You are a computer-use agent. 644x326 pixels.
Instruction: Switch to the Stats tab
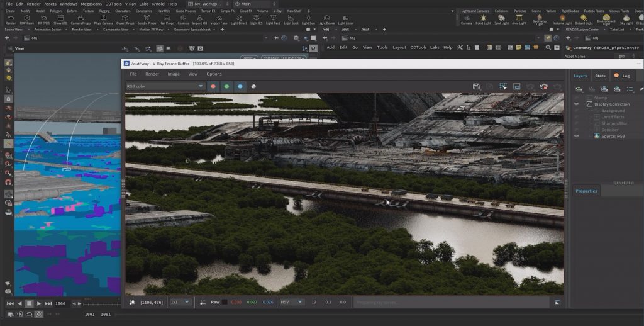(600, 76)
